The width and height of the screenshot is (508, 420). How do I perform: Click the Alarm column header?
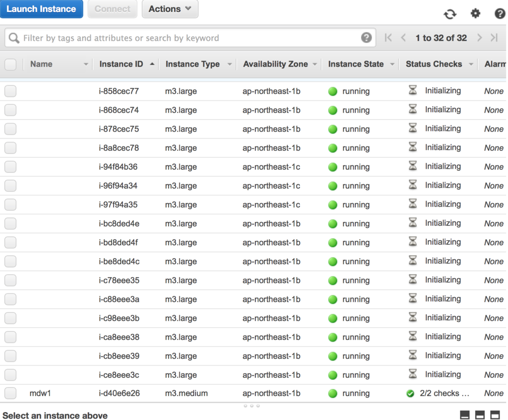pyautogui.click(x=495, y=64)
